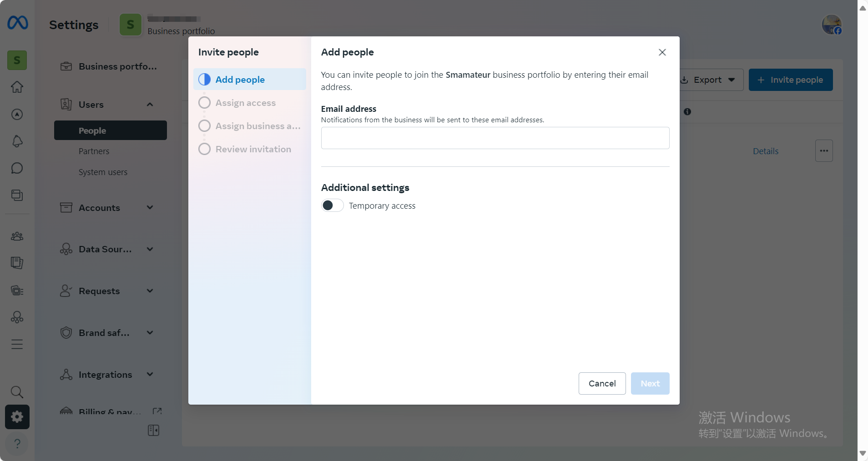Open the Export dropdown
Screen dimensions: 868x461
(712, 80)
